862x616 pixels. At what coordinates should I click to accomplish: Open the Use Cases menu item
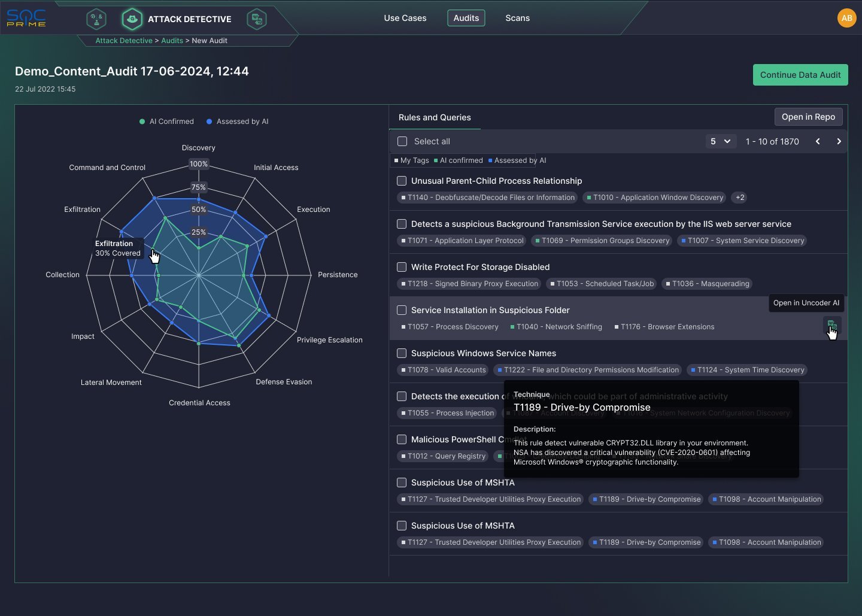(x=405, y=18)
